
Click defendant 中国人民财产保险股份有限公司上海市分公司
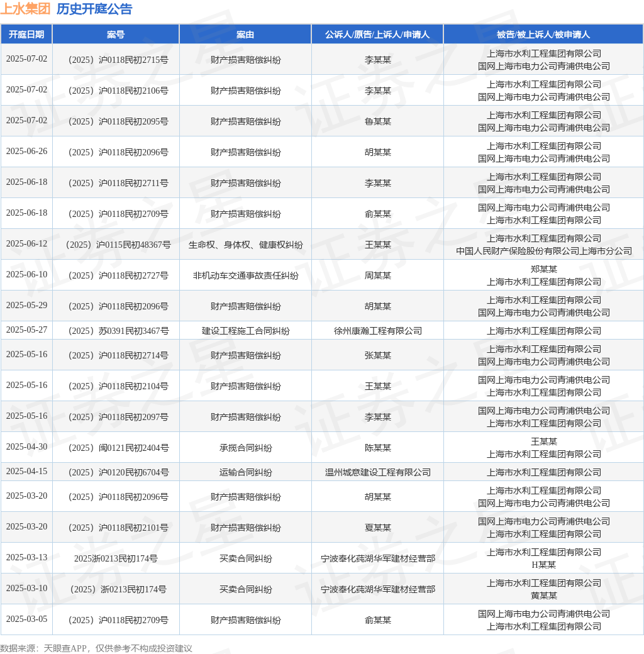544,251
